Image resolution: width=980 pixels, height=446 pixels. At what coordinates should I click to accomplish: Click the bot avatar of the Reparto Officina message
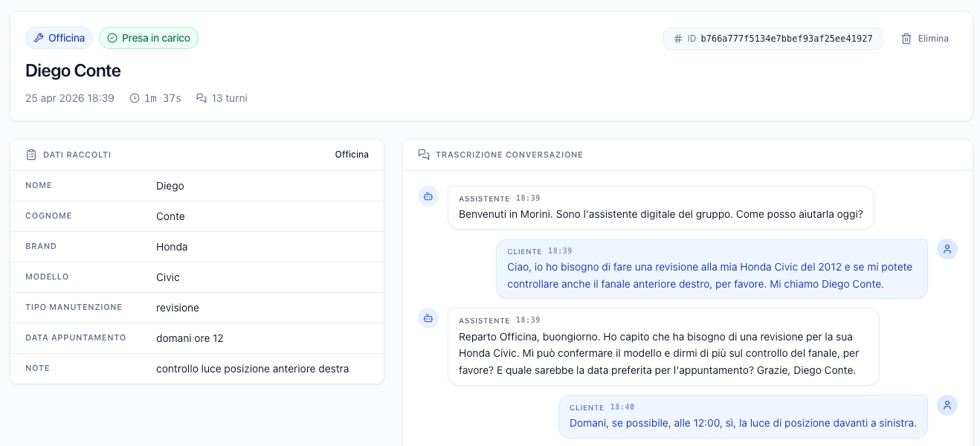click(428, 318)
